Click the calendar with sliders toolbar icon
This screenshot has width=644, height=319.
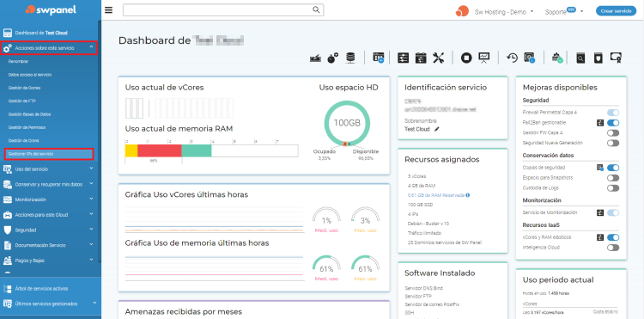[421, 58]
